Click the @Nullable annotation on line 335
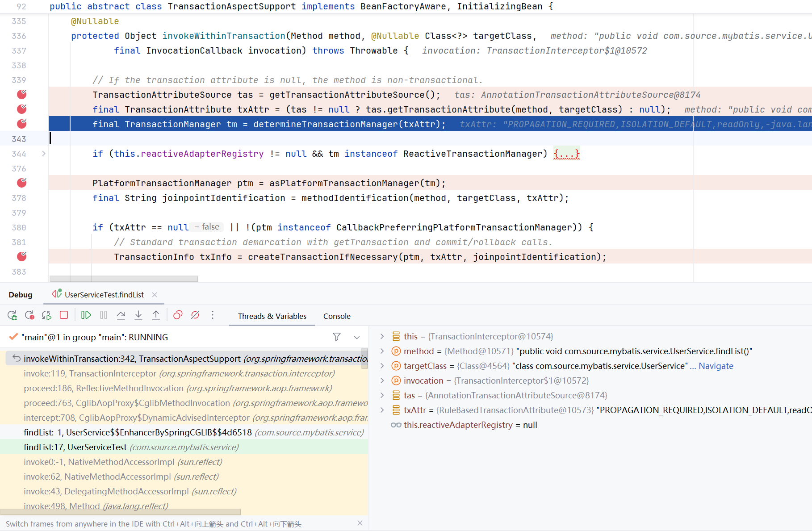Image resolution: width=812 pixels, height=531 pixels. tap(95, 21)
